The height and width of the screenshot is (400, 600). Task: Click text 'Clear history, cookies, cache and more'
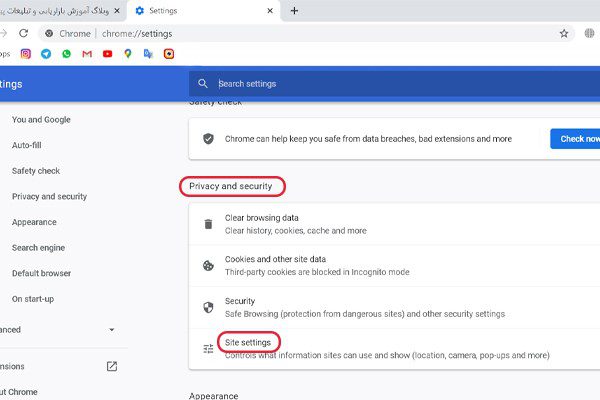296,230
